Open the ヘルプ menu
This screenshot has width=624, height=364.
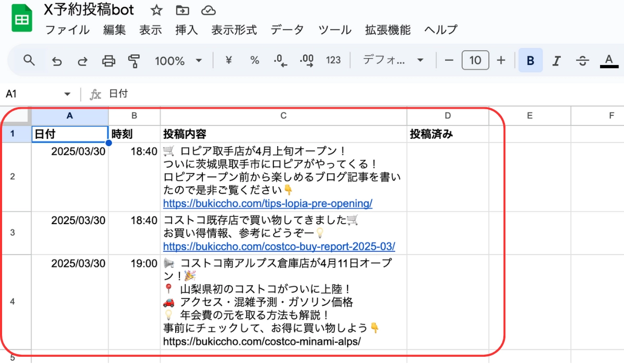pyautogui.click(x=440, y=30)
